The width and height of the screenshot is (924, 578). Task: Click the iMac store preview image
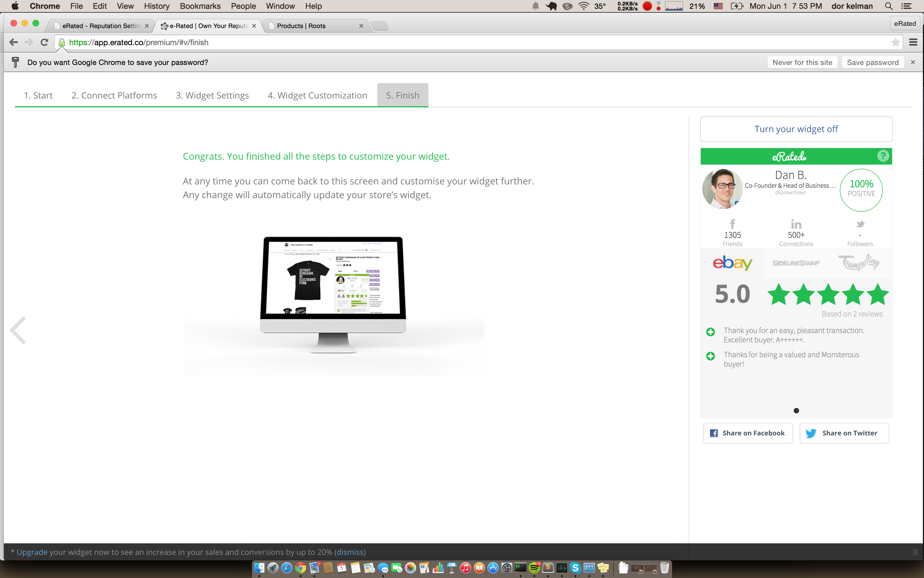pyautogui.click(x=333, y=295)
